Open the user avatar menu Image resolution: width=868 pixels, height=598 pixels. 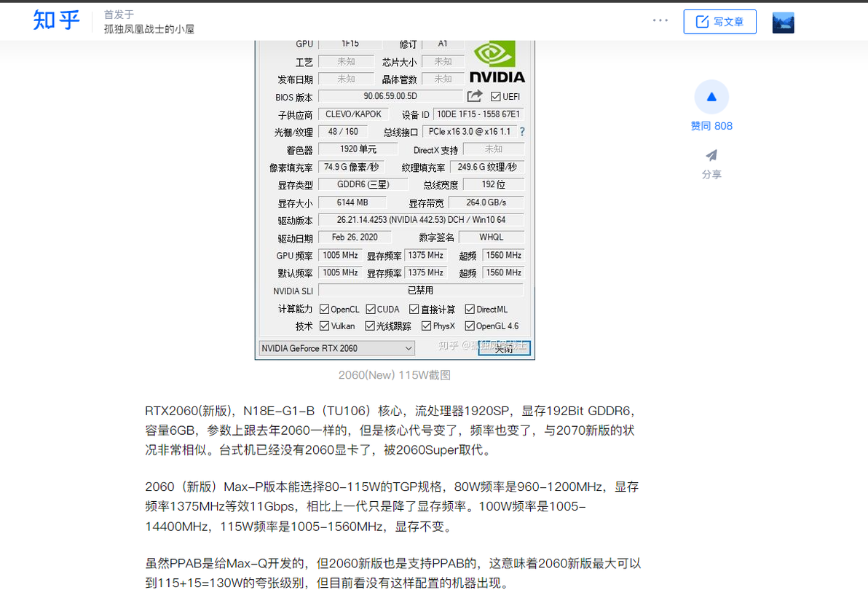[784, 23]
